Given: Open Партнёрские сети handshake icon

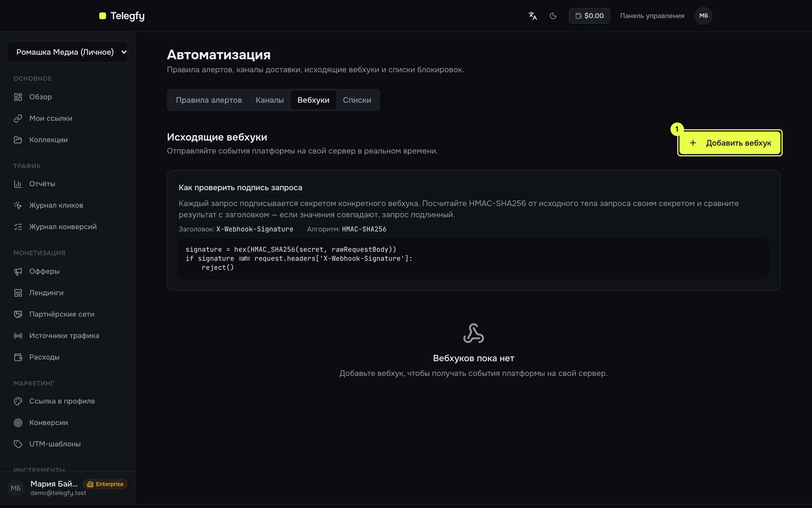Looking at the screenshot, I should (18, 314).
